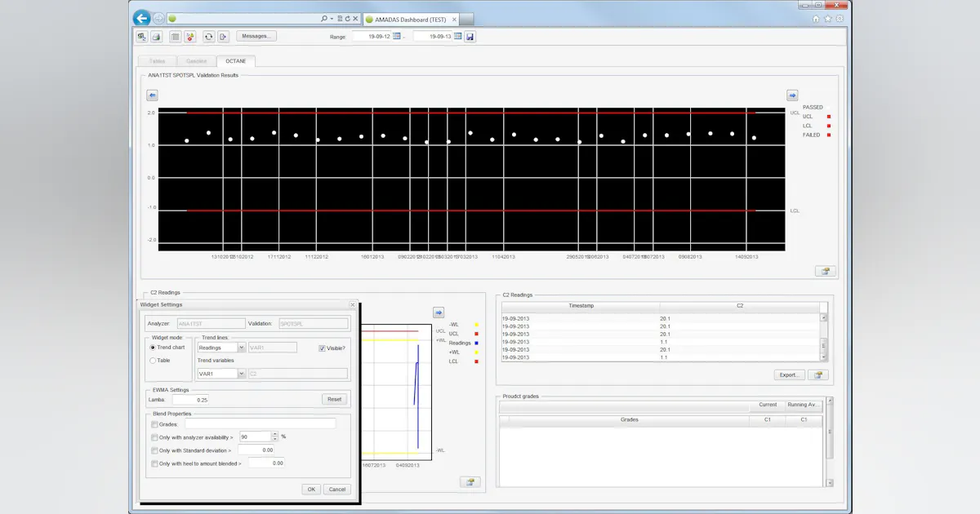980x514 pixels.
Task: Click the logout exit toolbar icon
Action: click(x=223, y=36)
